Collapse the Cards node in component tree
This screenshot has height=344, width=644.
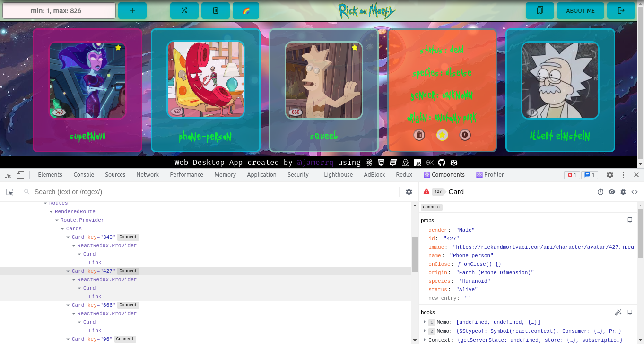pyautogui.click(x=62, y=229)
